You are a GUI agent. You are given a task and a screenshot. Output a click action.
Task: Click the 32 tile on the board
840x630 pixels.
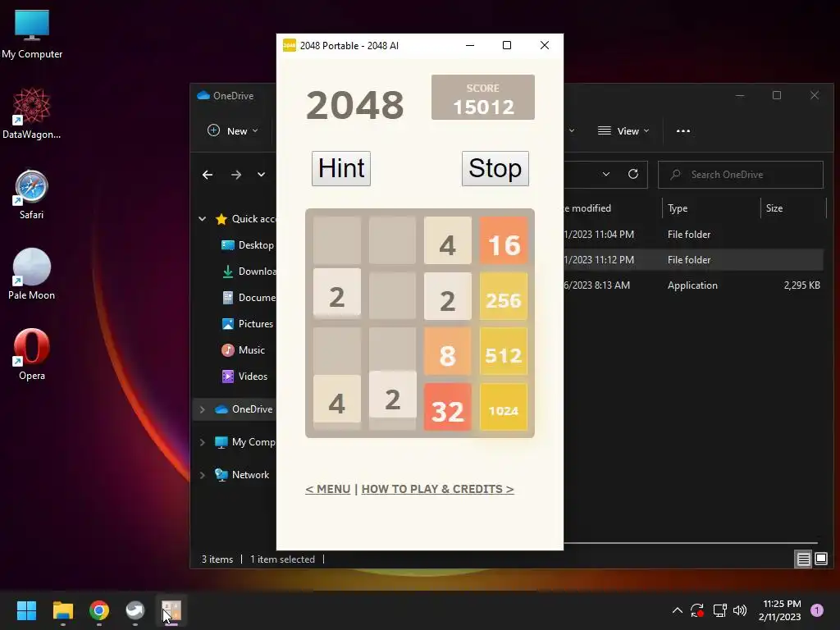coord(447,407)
